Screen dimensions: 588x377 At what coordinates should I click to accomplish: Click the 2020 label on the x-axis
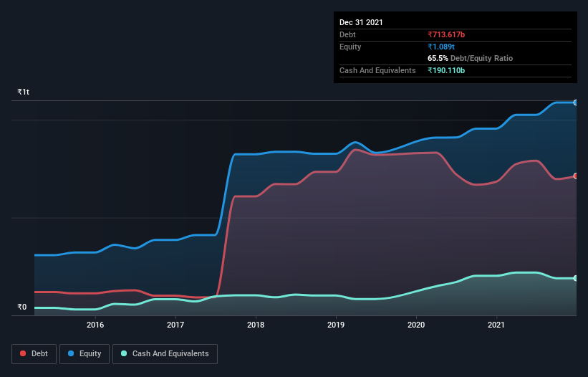416,325
